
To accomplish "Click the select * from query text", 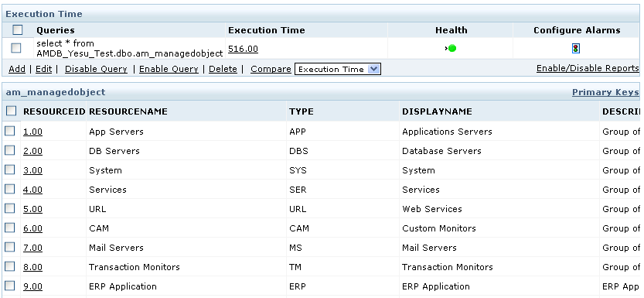I will pyautogui.click(x=130, y=49).
